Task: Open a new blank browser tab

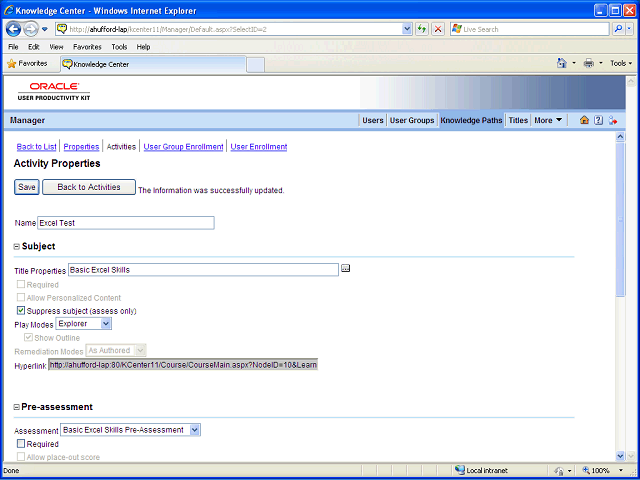Action: (256, 65)
